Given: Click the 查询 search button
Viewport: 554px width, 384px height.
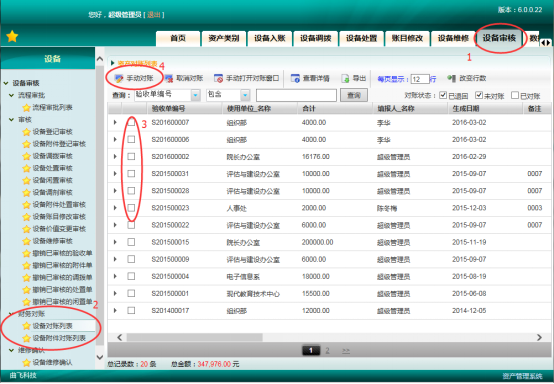Looking at the screenshot, I should pyautogui.click(x=354, y=95).
